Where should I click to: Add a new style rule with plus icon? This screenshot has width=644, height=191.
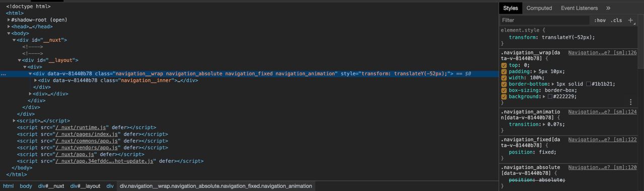pos(630,20)
